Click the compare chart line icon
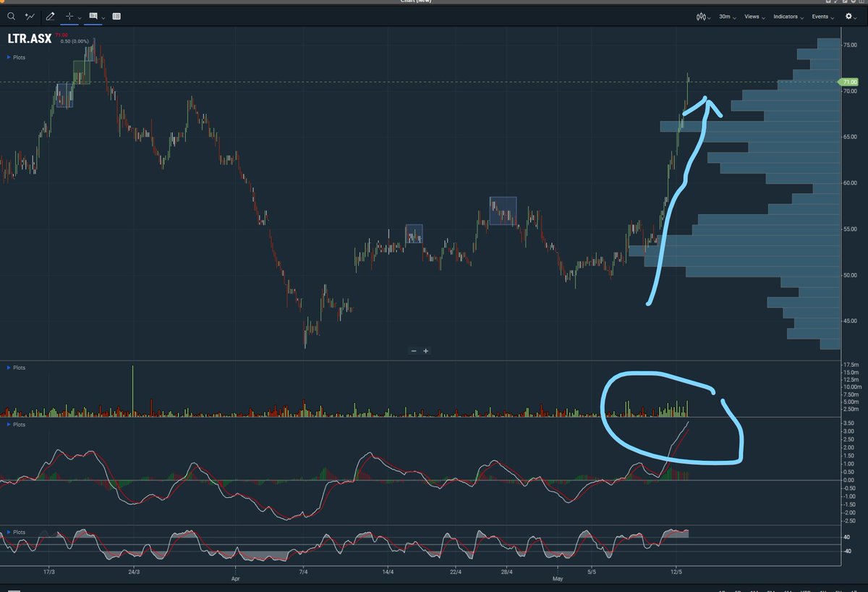The image size is (868, 592). (x=30, y=15)
